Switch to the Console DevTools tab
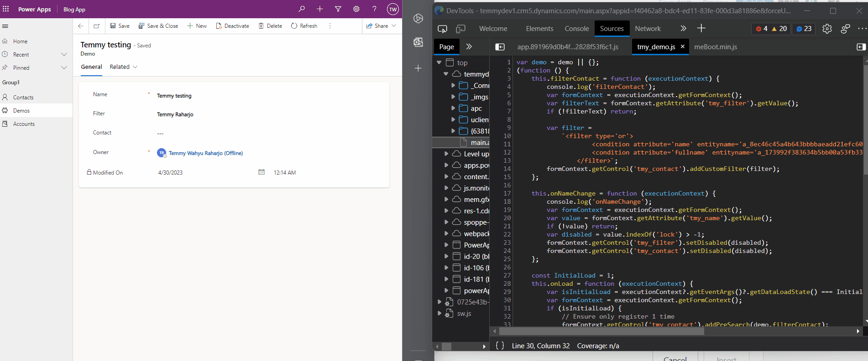This screenshot has width=868, height=361. tap(577, 29)
